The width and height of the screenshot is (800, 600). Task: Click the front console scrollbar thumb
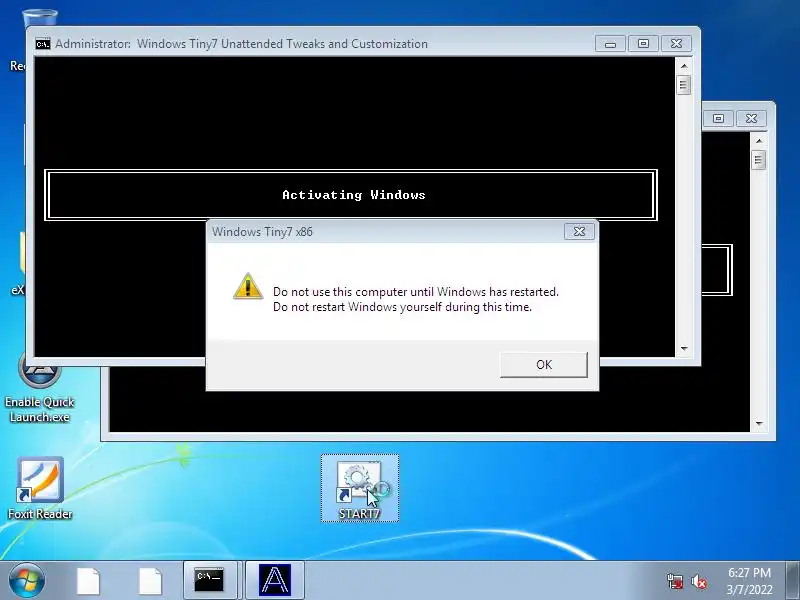point(684,85)
